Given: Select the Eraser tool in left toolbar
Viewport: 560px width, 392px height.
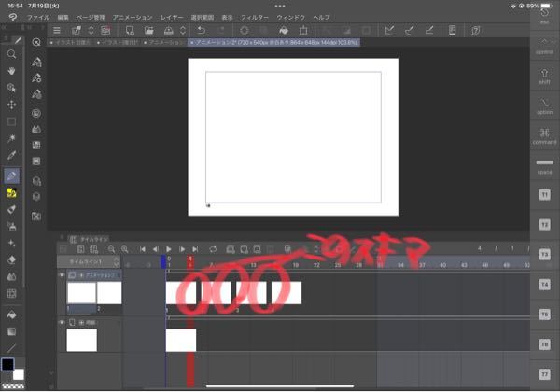Looking at the screenshot, I should (x=11, y=259).
